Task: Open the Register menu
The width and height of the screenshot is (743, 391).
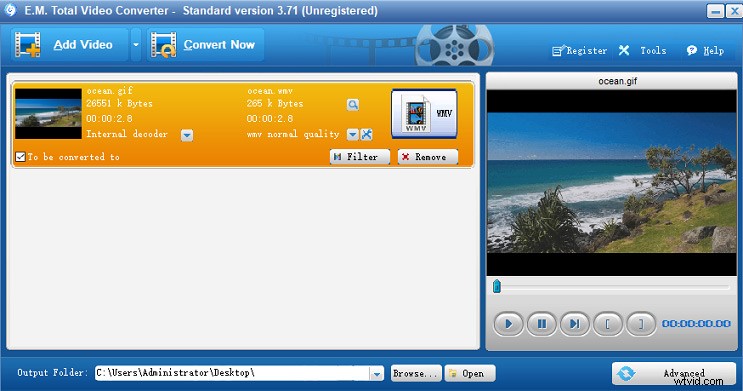Action: [x=580, y=50]
